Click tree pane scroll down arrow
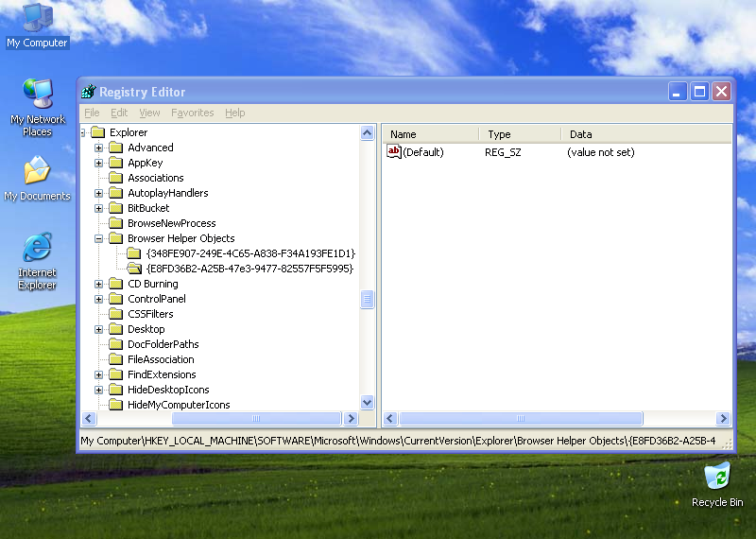756x539 pixels. click(368, 403)
